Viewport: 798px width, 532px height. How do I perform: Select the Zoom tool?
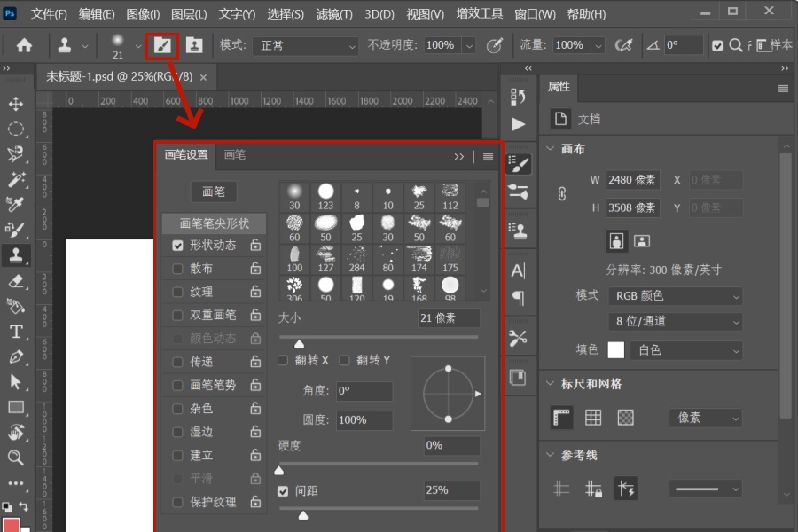[15, 458]
